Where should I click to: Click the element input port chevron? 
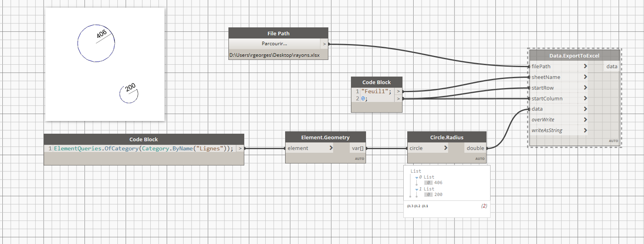331,148
